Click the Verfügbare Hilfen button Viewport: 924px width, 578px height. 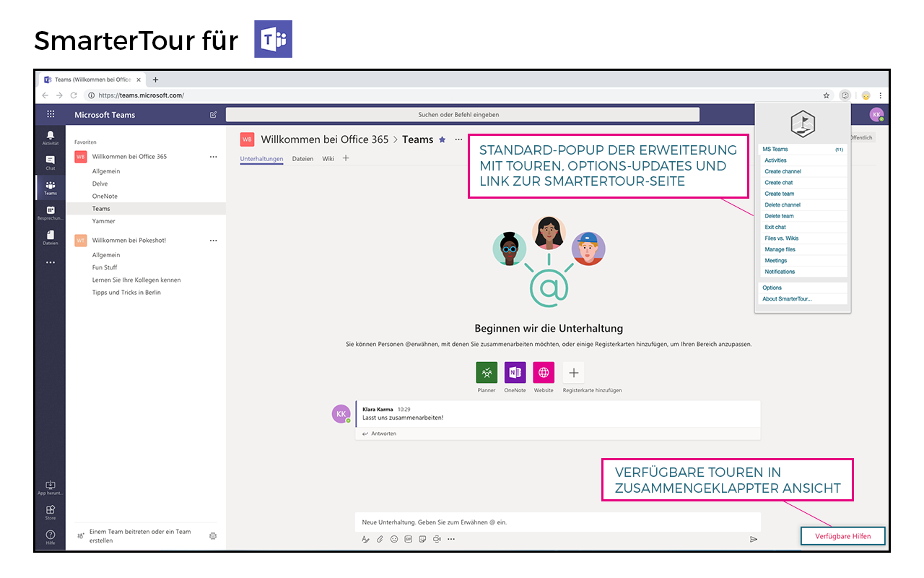click(842, 536)
